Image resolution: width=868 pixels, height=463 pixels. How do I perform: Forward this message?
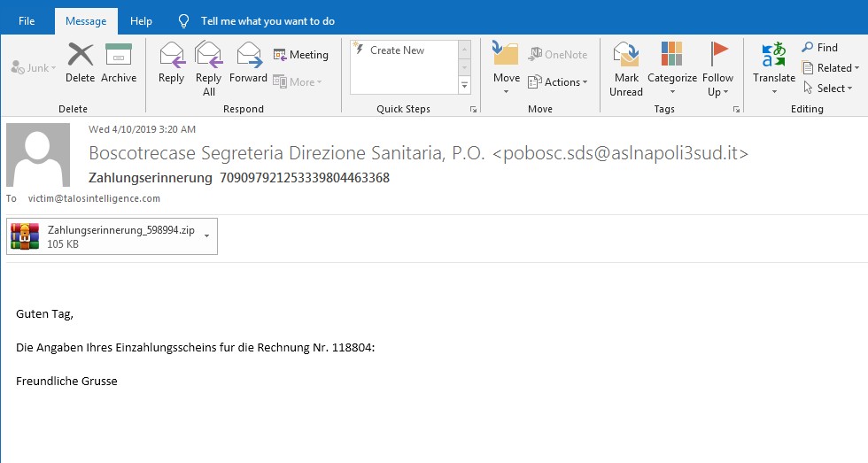[x=248, y=63]
